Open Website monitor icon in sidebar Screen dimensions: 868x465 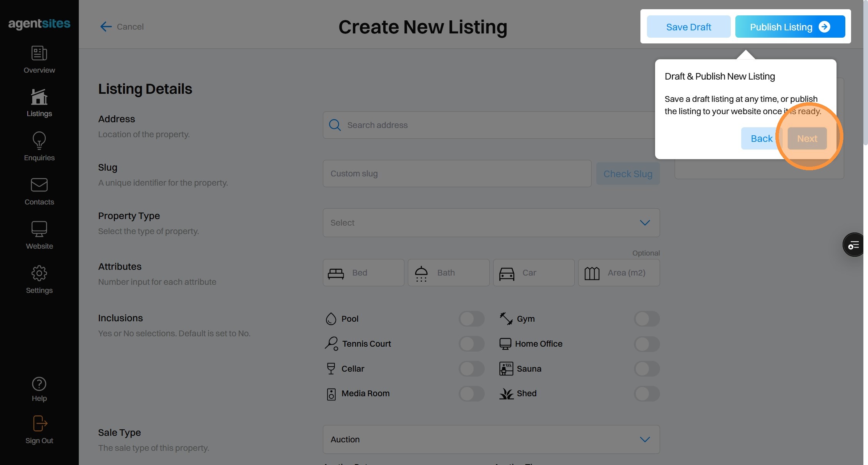(39, 229)
